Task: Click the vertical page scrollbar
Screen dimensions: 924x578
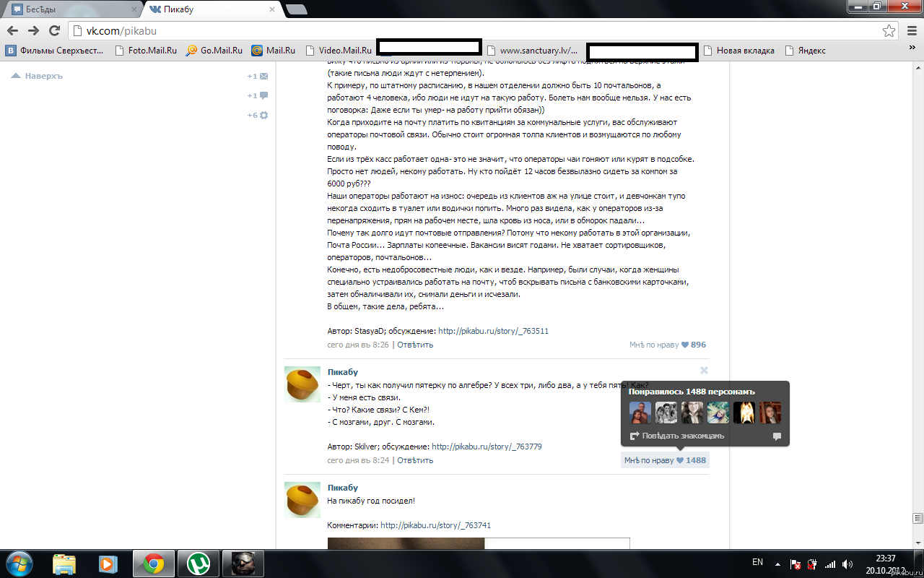Action: 918,289
